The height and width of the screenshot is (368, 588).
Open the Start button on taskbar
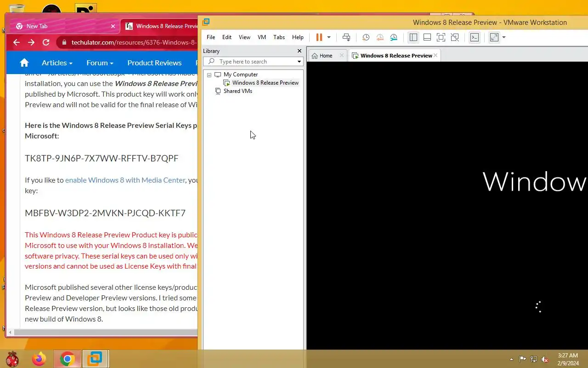click(12, 359)
